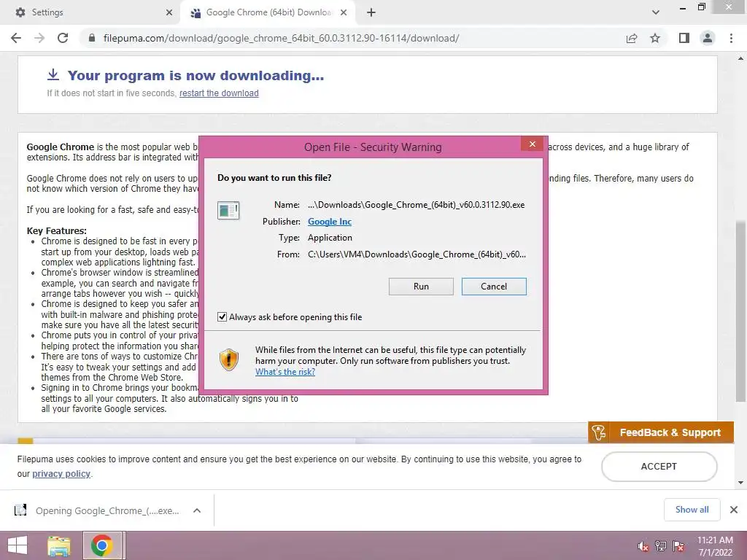Open the Action Center flag icon
747x560 pixels.
[678, 546]
